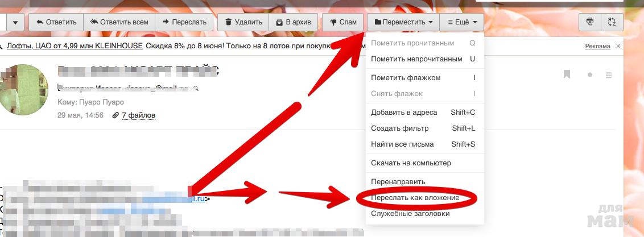Toggle the bookmark flag on the message
The width and height of the screenshot is (644, 237).
pos(567,74)
